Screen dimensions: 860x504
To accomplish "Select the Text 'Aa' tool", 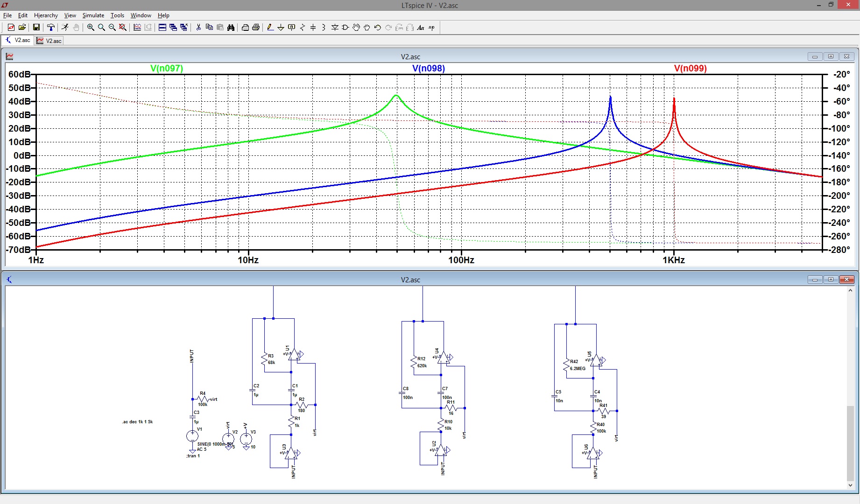I will click(x=421, y=28).
